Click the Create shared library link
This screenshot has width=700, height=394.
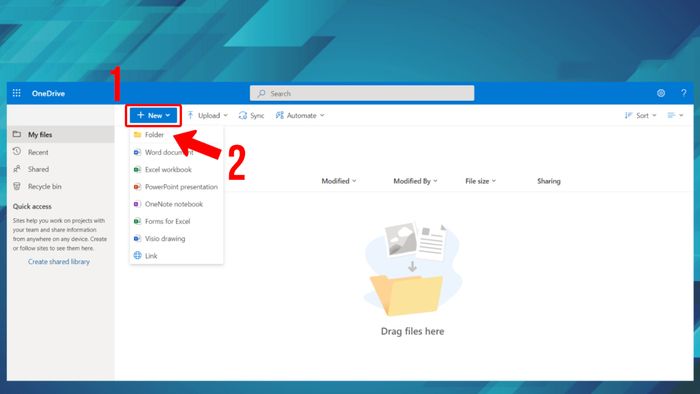59,261
